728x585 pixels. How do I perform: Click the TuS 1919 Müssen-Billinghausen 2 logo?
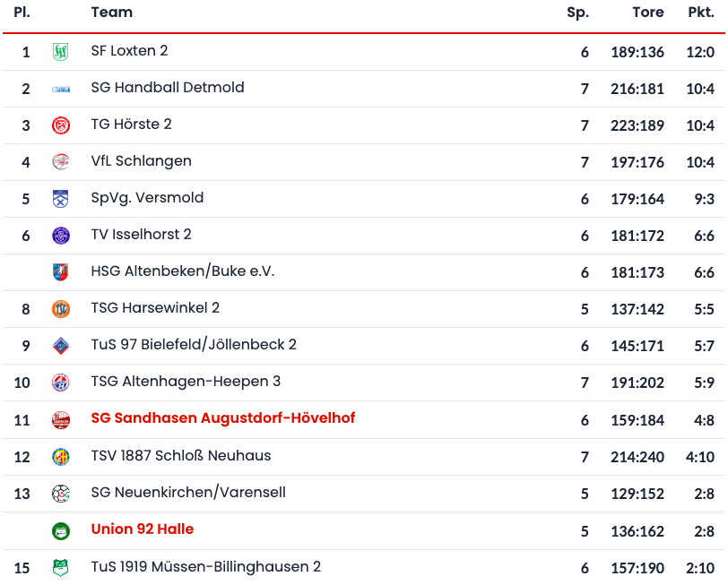click(x=60, y=567)
